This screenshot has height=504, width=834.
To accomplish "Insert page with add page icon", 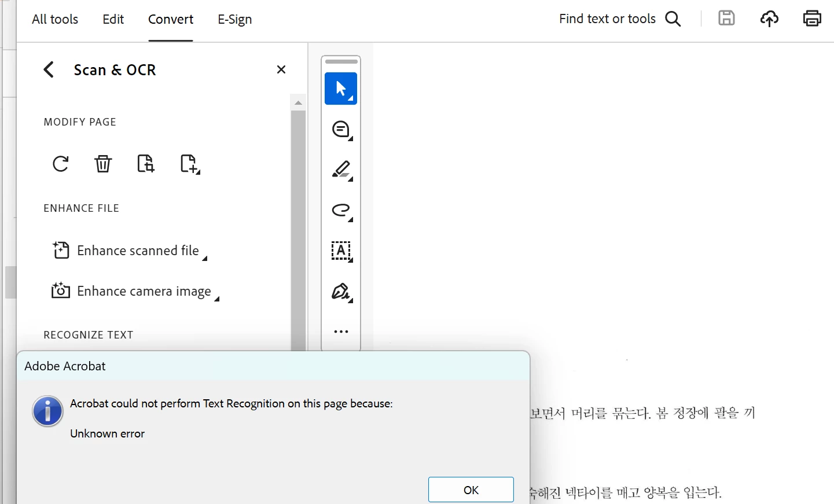I will click(189, 164).
